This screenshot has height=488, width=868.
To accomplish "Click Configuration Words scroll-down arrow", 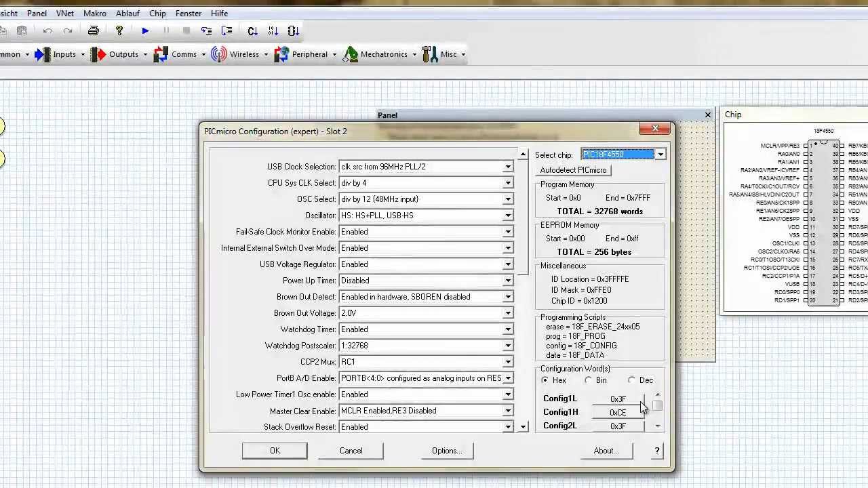I will pyautogui.click(x=658, y=426).
